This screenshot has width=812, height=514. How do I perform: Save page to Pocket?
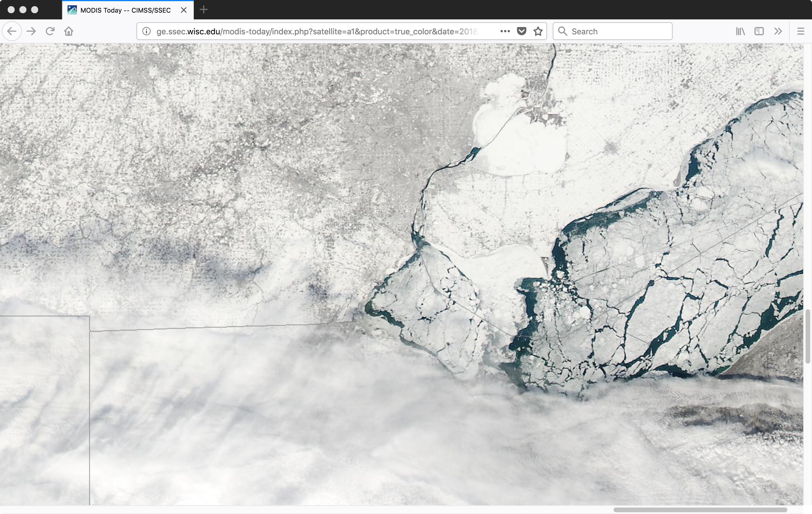[x=521, y=31]
